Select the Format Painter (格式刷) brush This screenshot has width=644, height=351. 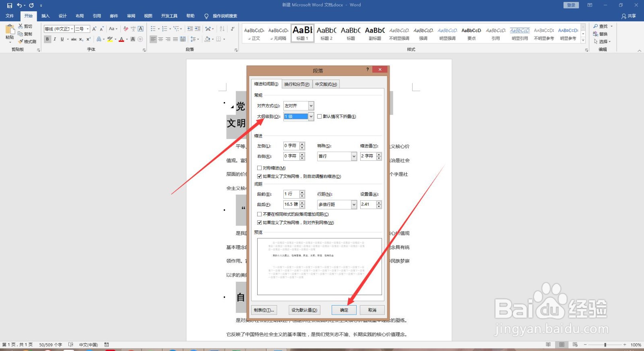(21, 41)
